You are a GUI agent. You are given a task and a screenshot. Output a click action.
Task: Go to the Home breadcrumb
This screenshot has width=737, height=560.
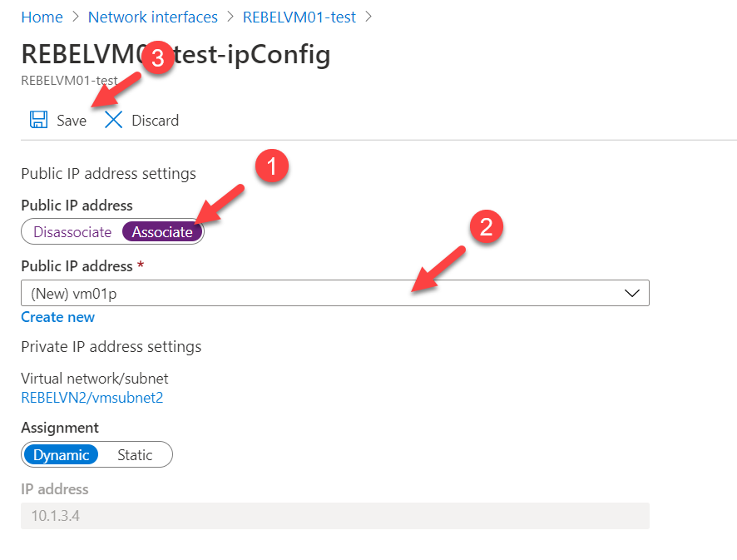(42, 17)
